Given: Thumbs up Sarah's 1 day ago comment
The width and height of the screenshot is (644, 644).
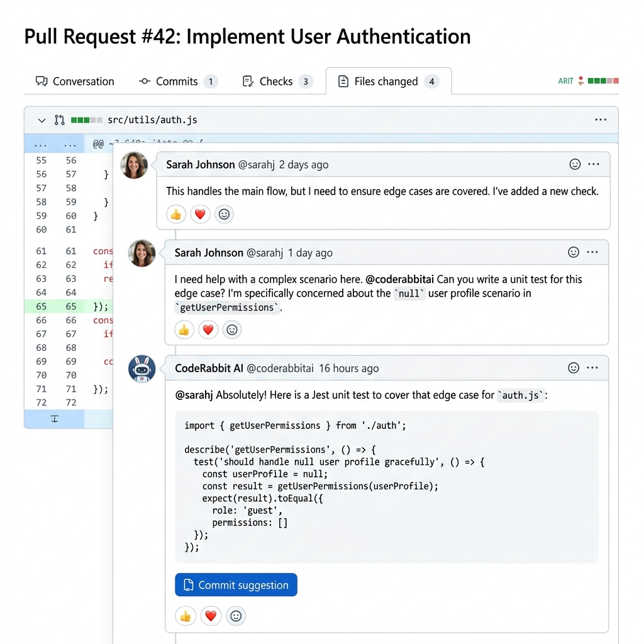Looking at the screenshot, I should [184, 330].
